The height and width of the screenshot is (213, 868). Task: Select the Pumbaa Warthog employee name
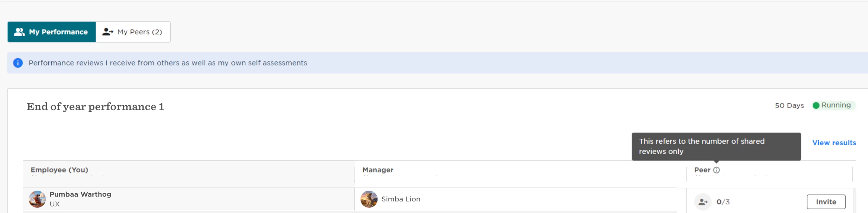[80, 194]
